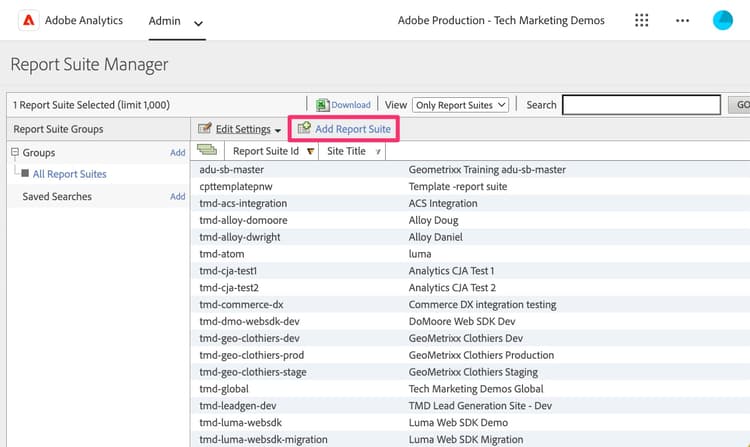
Task: Click Add next to Saved Searches
Action: tap(177, 197)
